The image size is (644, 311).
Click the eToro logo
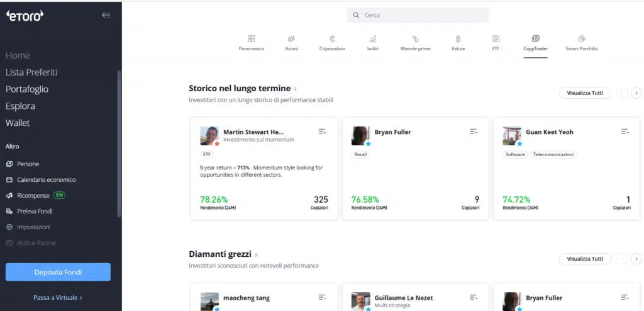pyautogui.click(x=25, y=16)
